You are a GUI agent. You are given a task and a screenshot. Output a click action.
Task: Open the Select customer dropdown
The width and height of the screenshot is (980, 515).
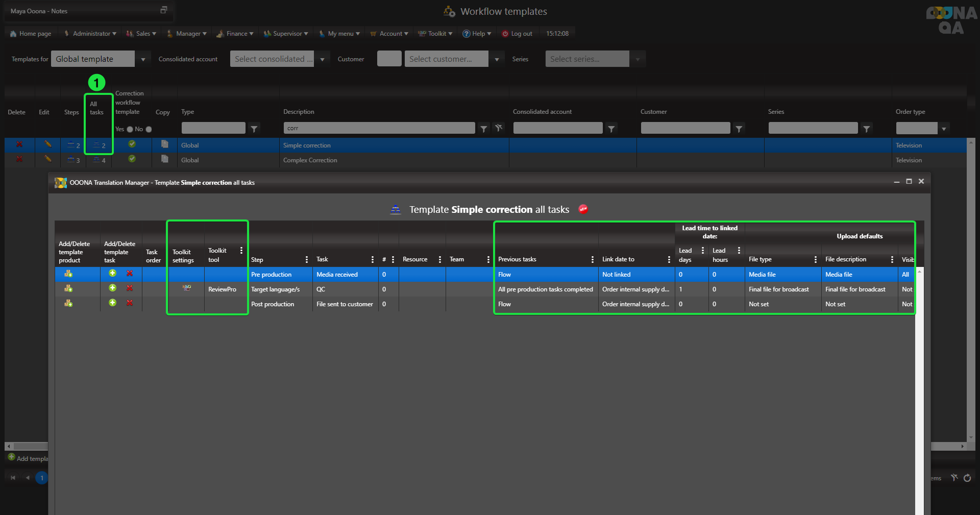[x=497, y=59]
